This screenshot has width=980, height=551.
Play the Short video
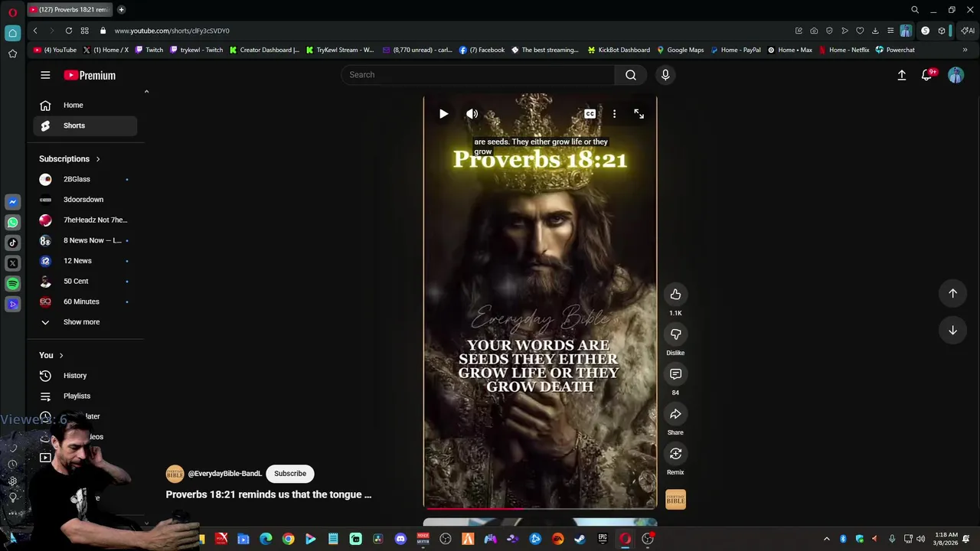[443, 114]
